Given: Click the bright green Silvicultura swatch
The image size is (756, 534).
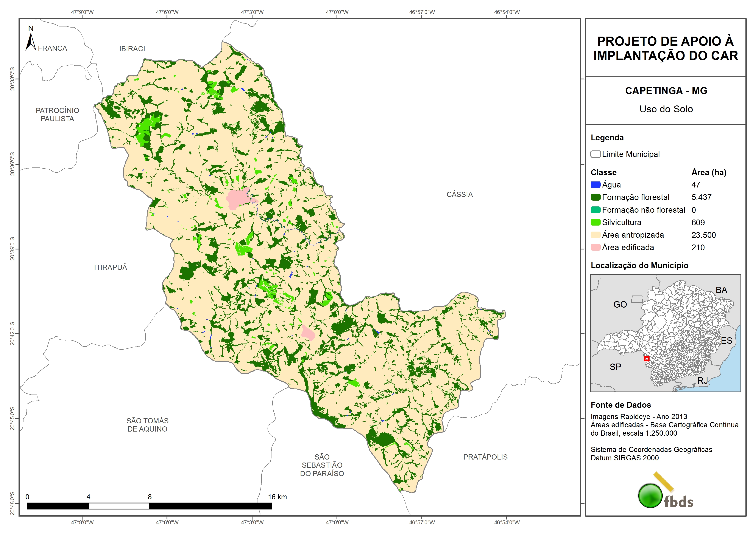Looking at the screenshot, I should pyautogui.click(x=595, y=222).
